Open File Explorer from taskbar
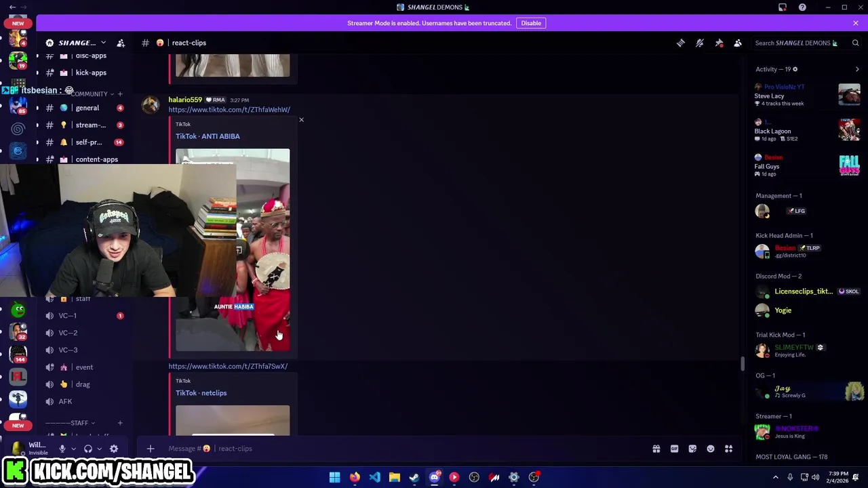This screenshot has width=868, height=488. 394,477
